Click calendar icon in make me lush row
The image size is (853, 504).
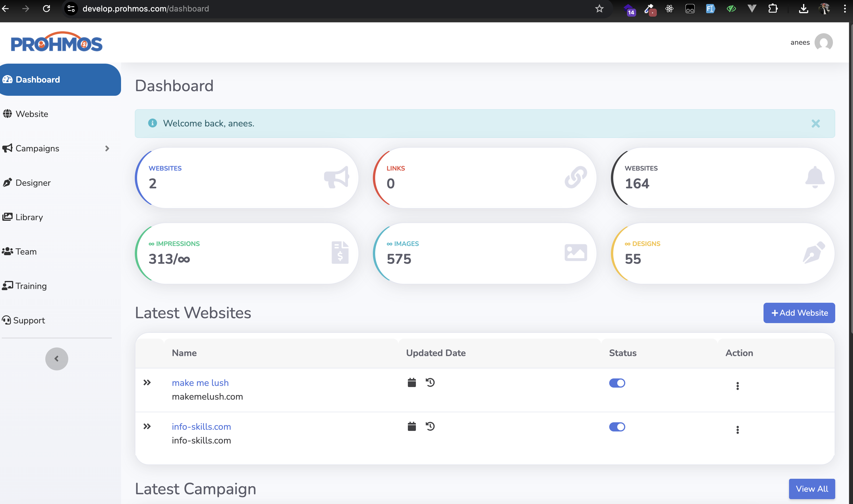point(412,382)
